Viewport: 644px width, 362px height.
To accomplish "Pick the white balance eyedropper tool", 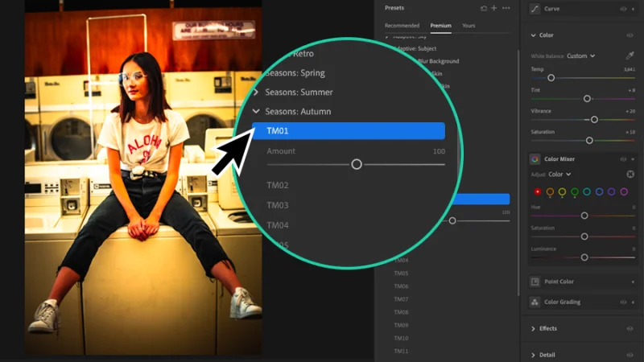I will pos(630,56).
